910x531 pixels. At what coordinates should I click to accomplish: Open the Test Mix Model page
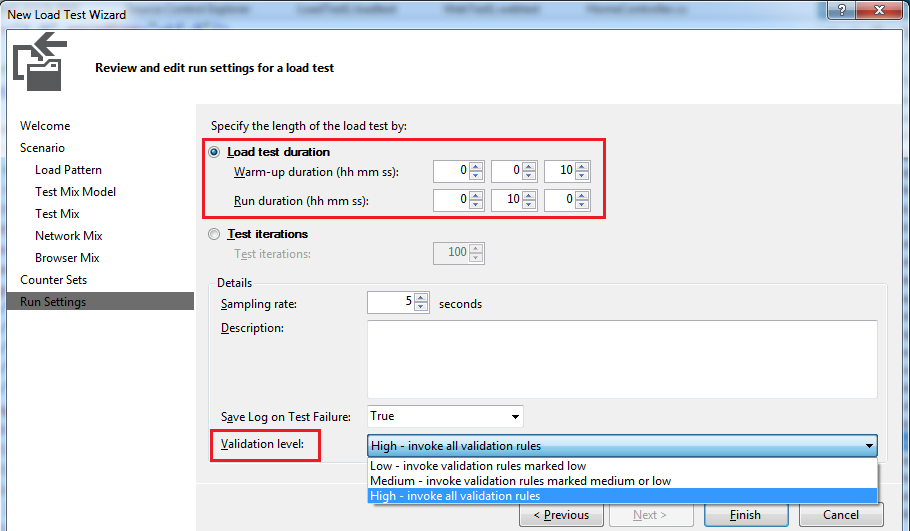pos(75,192)
